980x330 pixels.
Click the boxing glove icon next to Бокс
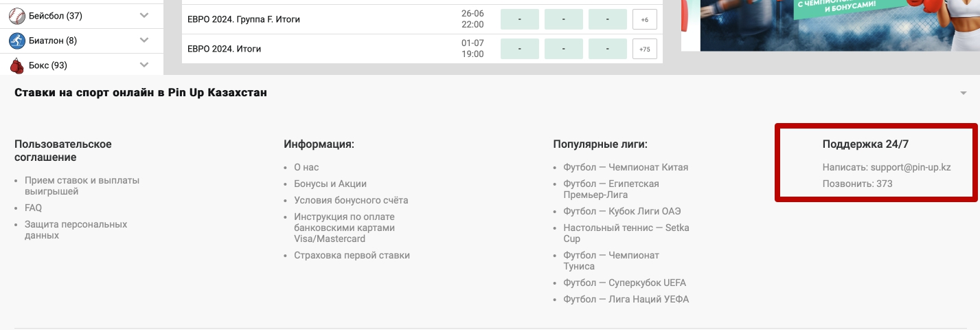[16, 65]
